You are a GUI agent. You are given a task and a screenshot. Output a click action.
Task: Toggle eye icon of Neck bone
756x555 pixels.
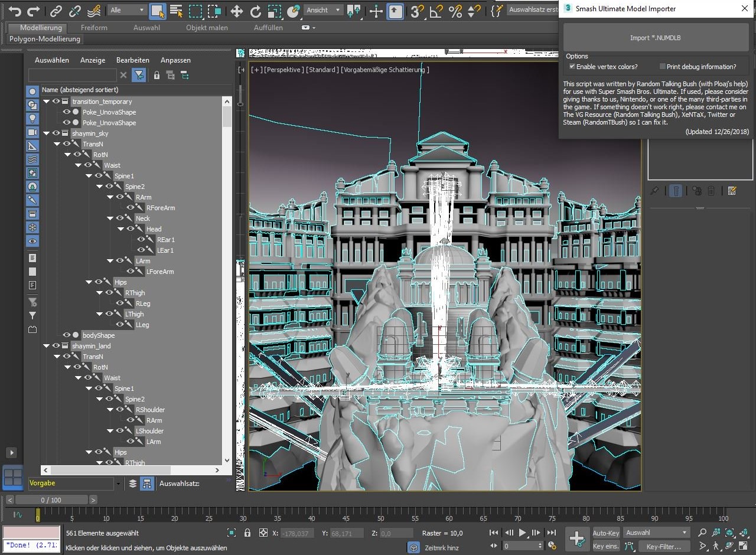(x=120, y=218)
